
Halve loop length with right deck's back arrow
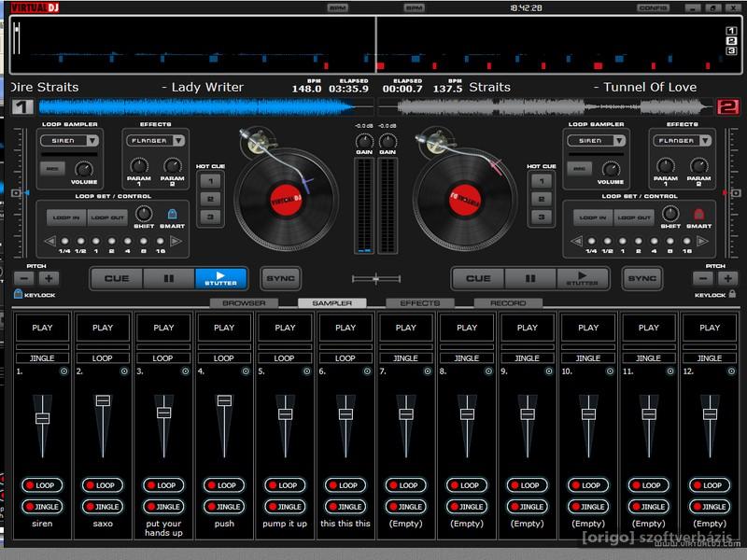click(x=576, y=241)
